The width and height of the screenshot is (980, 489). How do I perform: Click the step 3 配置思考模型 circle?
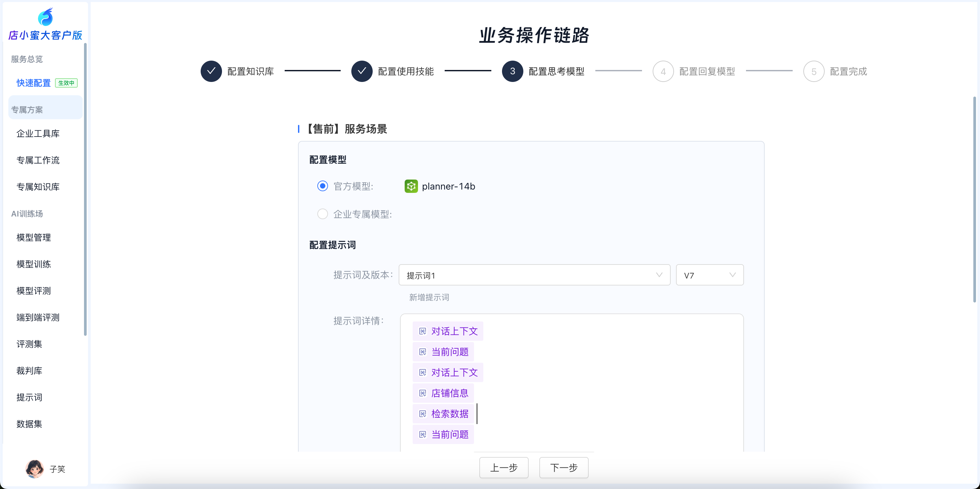[512, 71]
